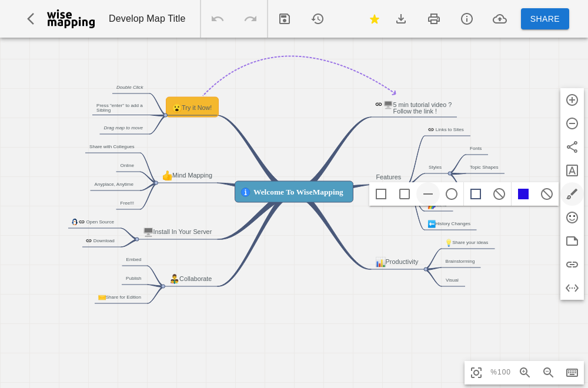
Task: Go back using the left chevron arrow
Action: coord(31,19)
